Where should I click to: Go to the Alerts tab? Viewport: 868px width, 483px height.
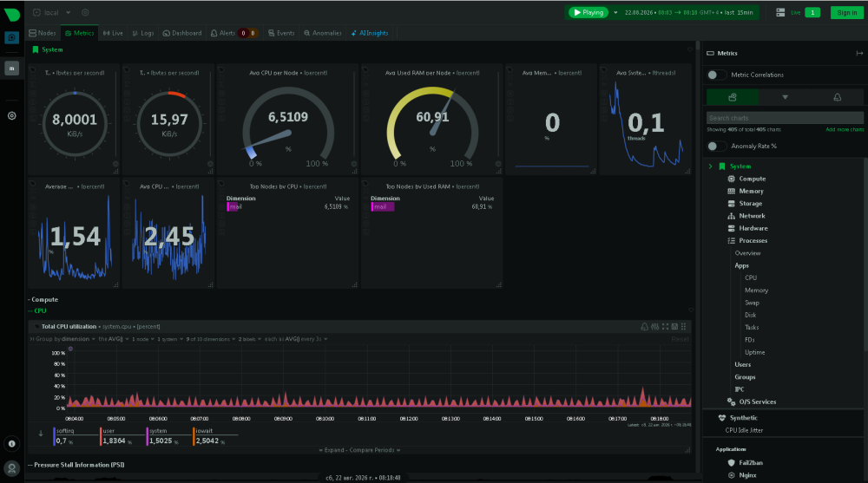(233, 33)
